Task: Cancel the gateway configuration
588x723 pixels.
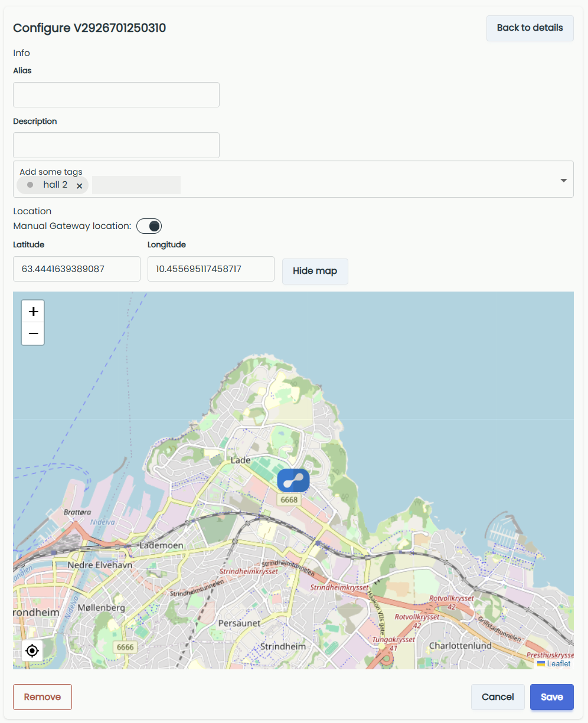Action: (498, 697)
